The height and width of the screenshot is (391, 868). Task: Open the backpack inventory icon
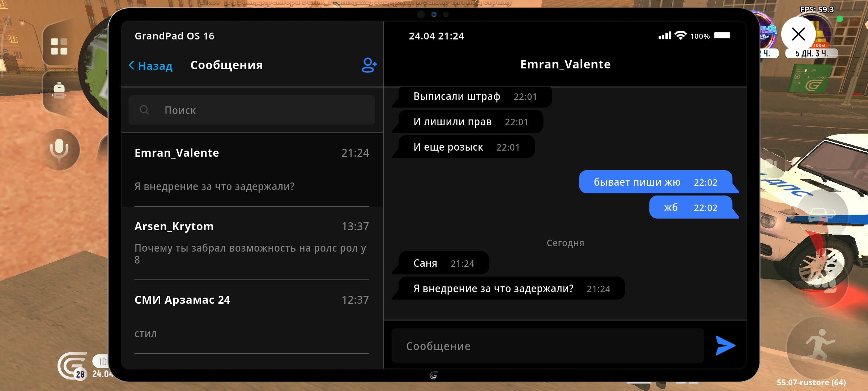coord(59,90)
